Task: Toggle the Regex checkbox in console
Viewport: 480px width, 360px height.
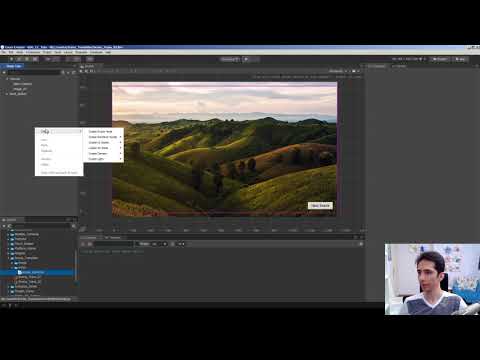Action: coord(137,244)
